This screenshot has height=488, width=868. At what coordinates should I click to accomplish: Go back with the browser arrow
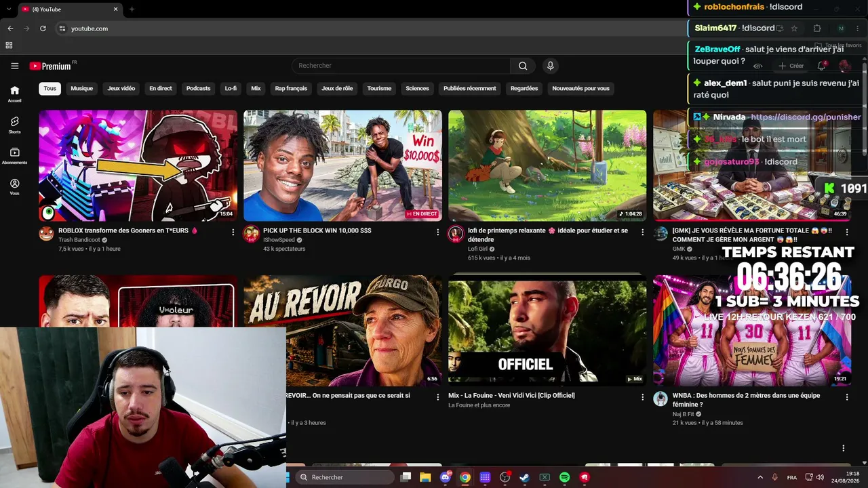click(x=10, y=28)
